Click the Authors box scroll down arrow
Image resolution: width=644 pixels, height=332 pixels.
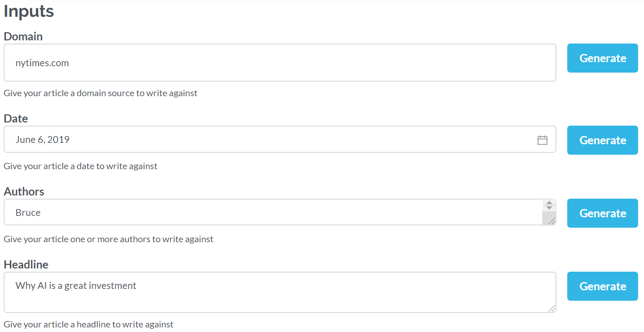pyautogui.click(x=549, y=208)
